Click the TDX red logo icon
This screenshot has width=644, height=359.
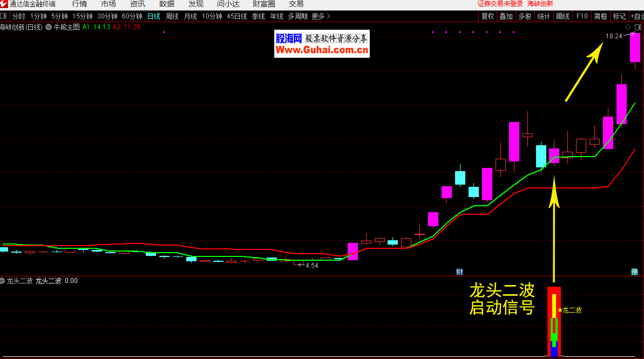[4, 4]
